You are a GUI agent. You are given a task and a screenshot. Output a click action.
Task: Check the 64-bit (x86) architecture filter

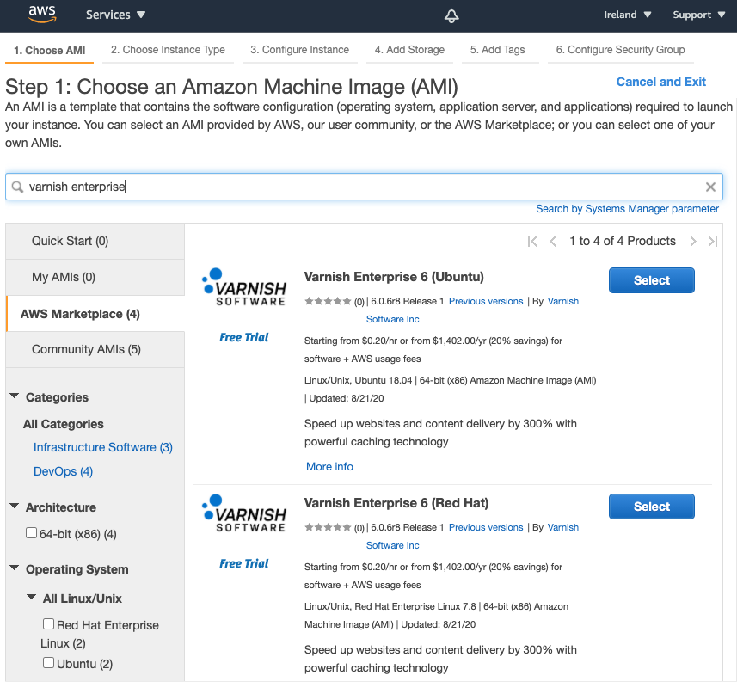[x=31, y=533]
